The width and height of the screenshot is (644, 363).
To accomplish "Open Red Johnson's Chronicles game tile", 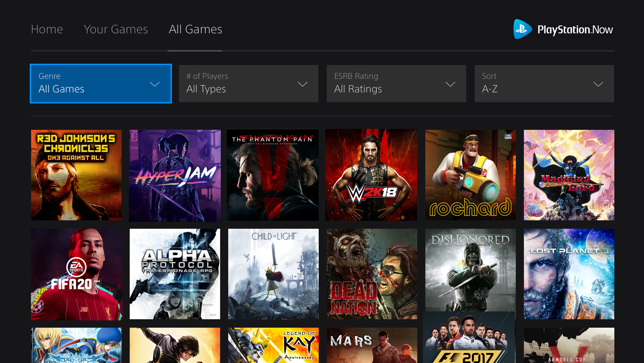I will click(x=76, y=175).
